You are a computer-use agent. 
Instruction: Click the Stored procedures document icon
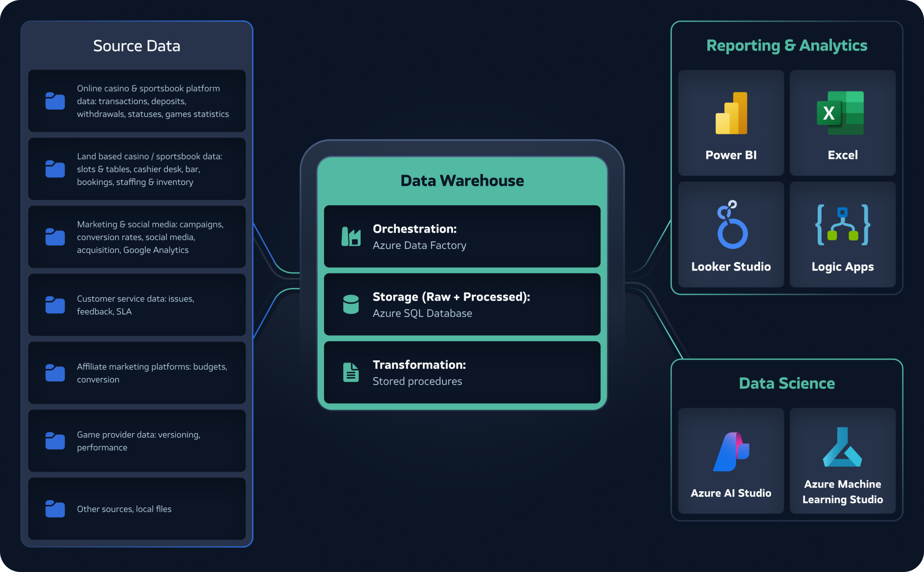coord(351,373)
